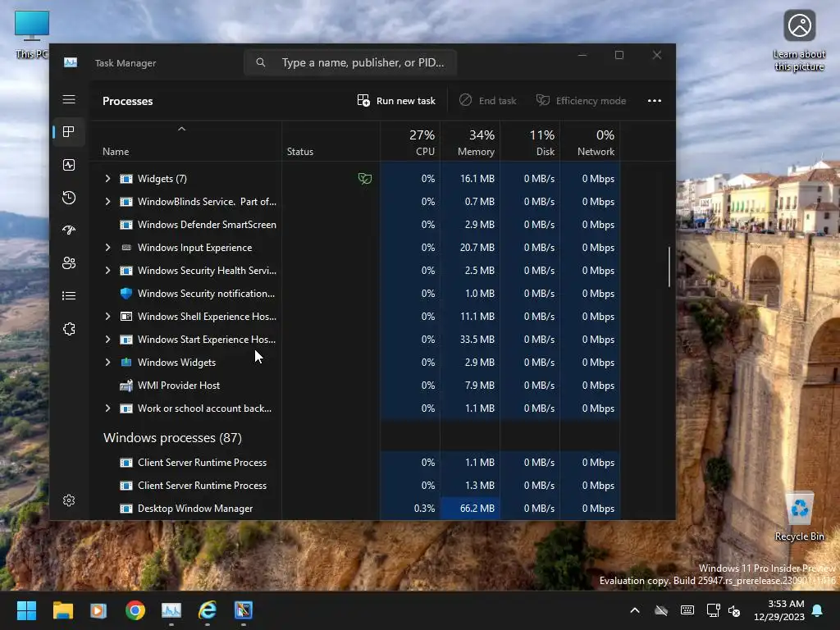Expand the Widgets (7) process group

[107, 178]
